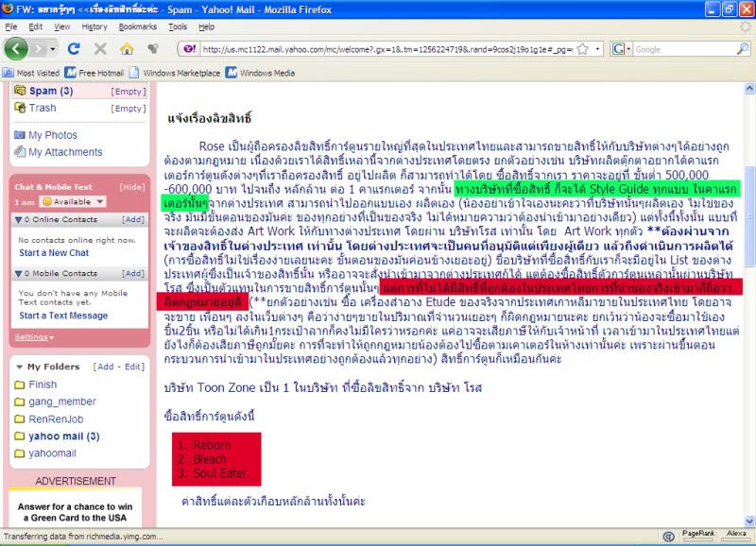The image size is (756, 546).
Task: Add an online contact
Action: (133, 220)
